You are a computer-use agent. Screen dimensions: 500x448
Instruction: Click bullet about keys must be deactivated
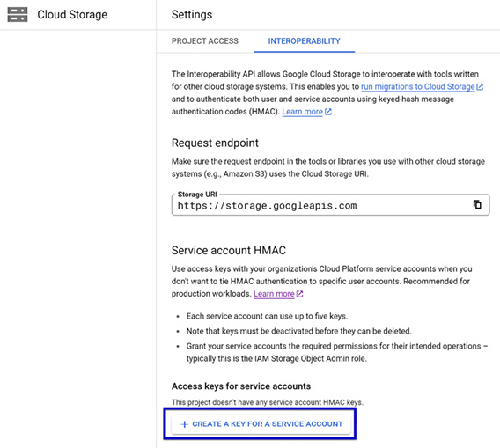coord(298,331)
